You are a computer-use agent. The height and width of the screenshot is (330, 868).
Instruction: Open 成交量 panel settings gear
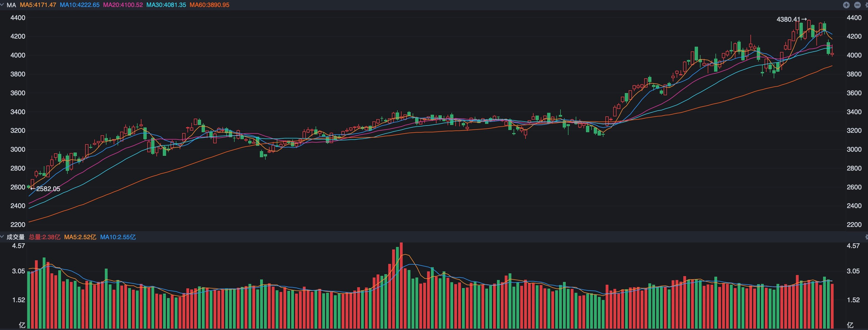[867, 237]
